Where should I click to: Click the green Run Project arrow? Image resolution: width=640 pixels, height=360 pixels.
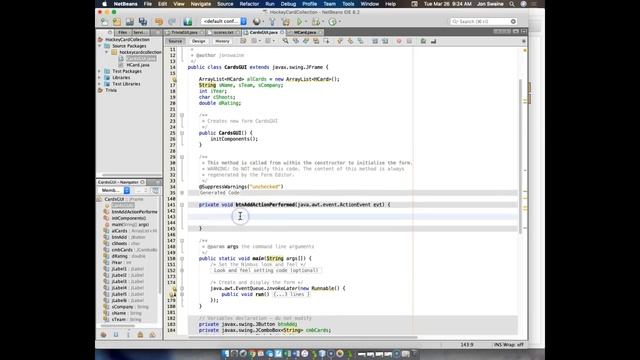click(300, 21)
